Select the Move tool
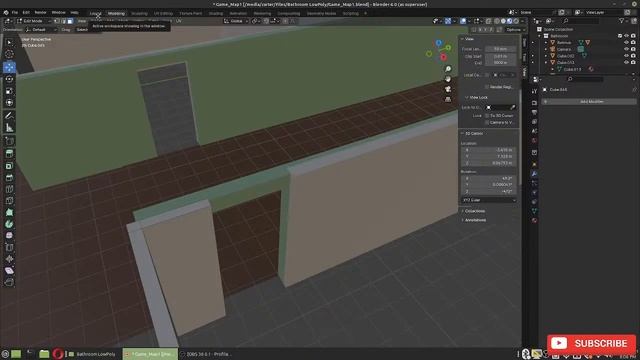 9,67
